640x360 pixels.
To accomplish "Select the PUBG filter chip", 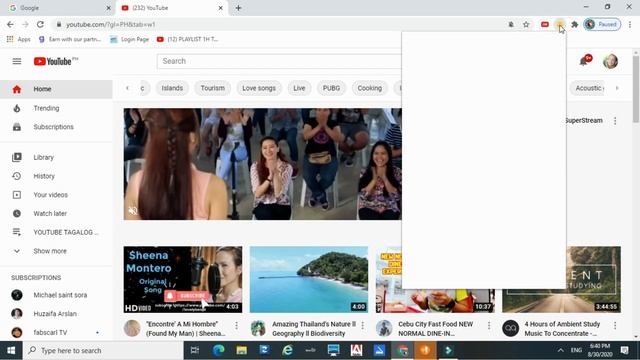I will coord(331,88).
